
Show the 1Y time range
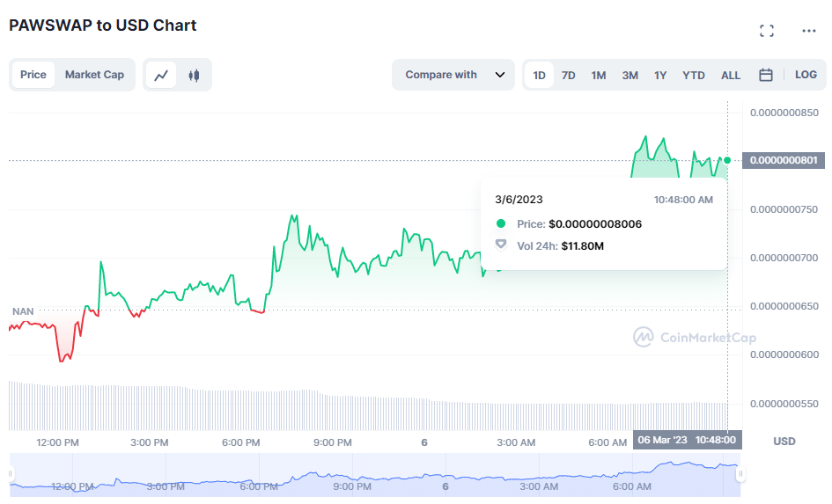pos(660,76)
